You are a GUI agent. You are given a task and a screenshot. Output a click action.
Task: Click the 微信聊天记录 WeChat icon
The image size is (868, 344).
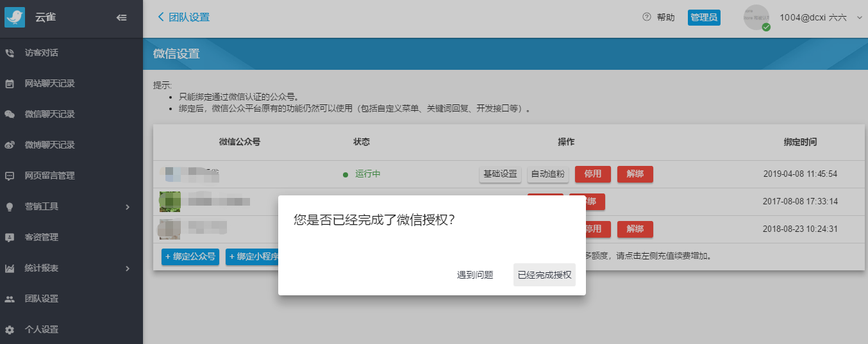click(x=10, y=114)
